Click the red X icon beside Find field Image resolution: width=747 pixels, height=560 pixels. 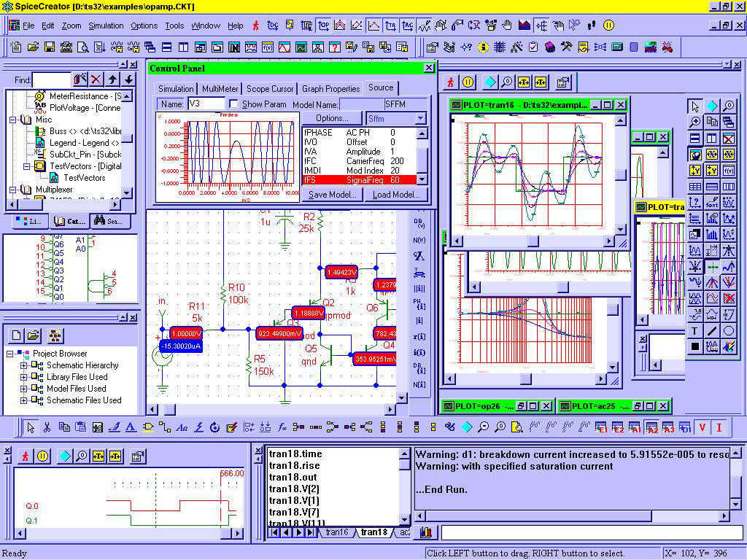(x=96, y=79)
